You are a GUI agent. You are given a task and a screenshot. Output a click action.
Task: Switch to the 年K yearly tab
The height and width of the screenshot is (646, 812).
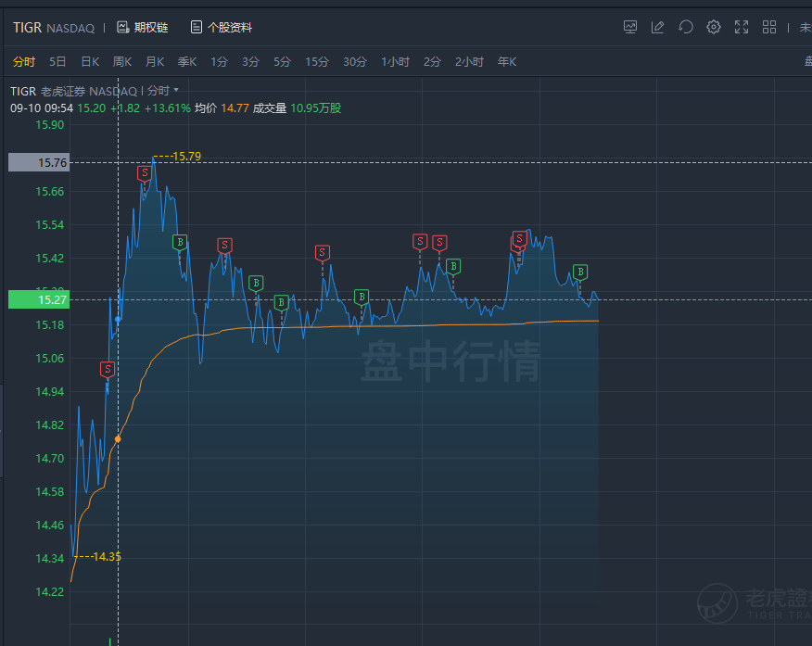(x=507, y=61)
